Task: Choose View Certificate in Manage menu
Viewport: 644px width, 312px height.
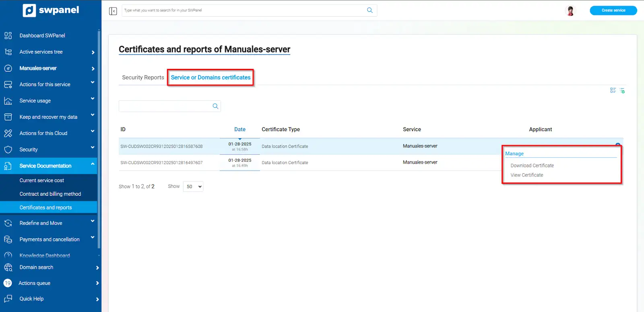Action: coord(526,175)
